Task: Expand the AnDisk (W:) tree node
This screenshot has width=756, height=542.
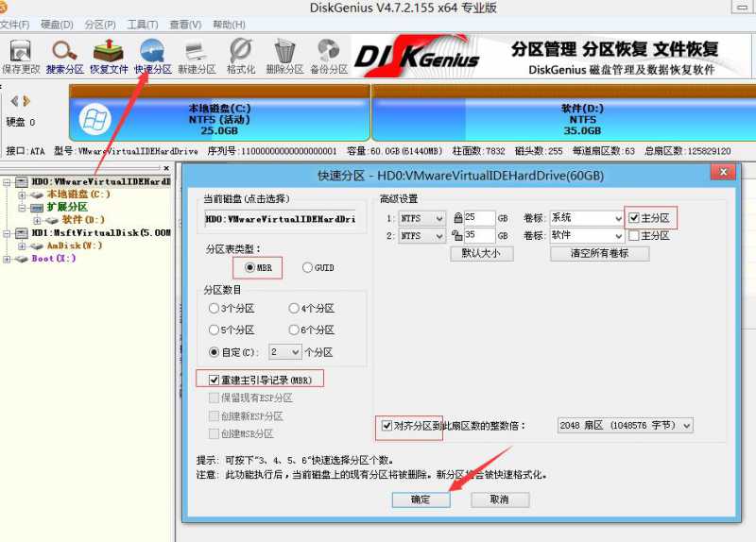Action: [x=22, y=246]
